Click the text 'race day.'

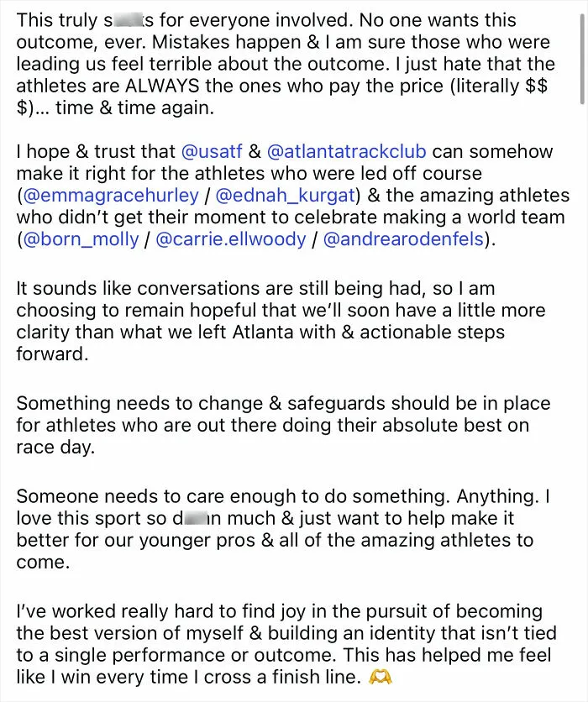click(56, 447)
